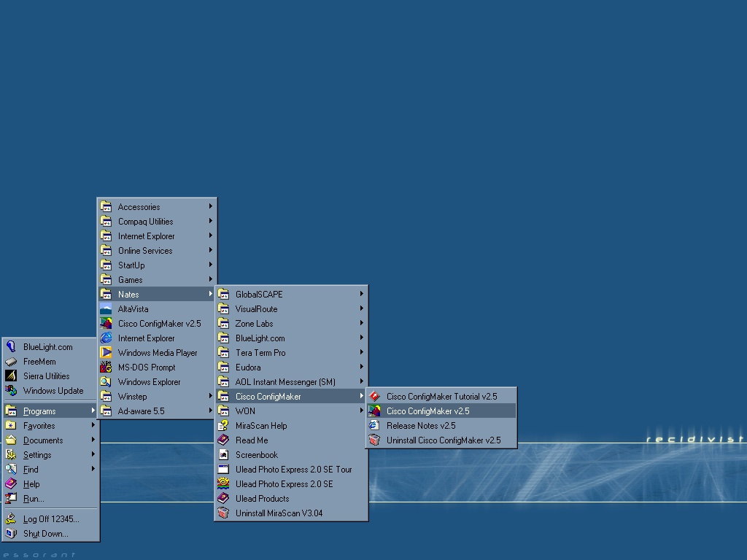Image resolution: width=747 pixels, height=560 pixels.
Task: Choose Log Off 12345...
Action: tap(50, 519)
